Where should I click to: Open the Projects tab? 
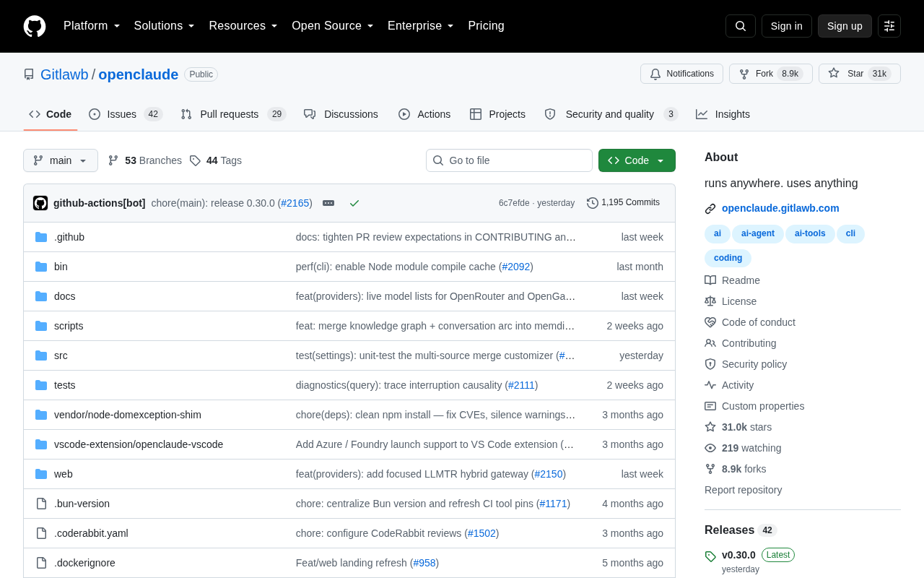497,114
